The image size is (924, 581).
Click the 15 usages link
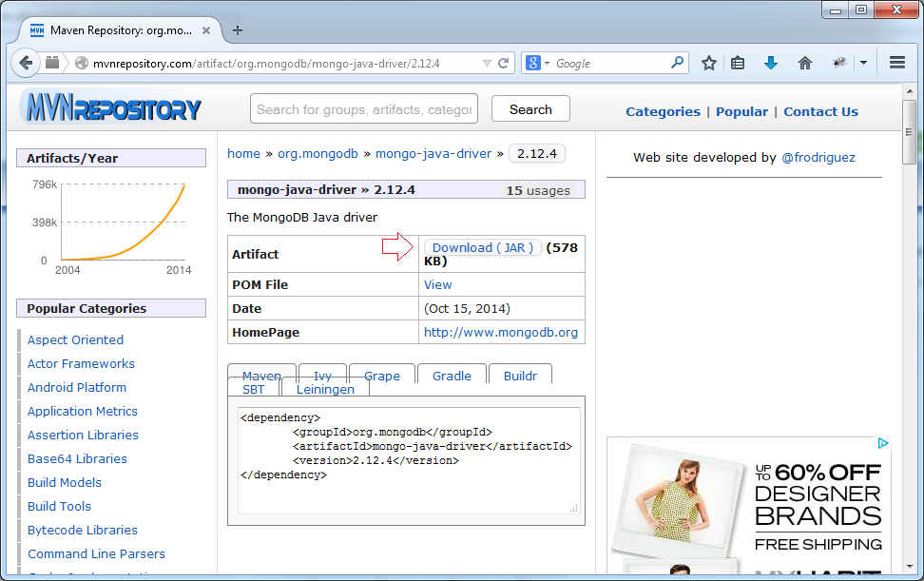point(538,190)
